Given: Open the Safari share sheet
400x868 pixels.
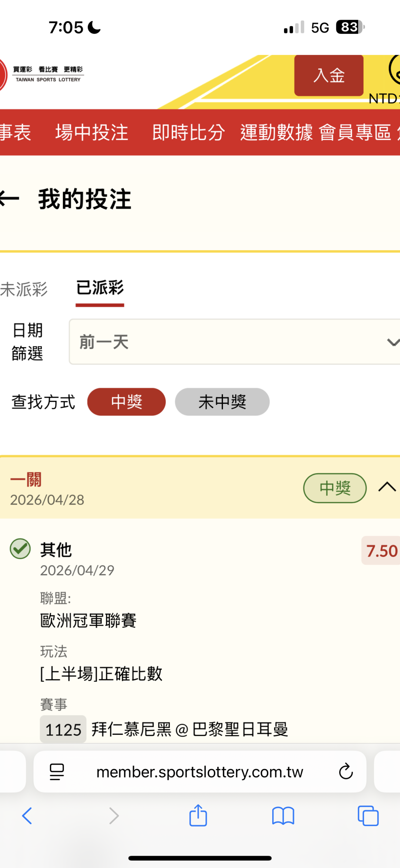Looking at the screenshot, I should pyautogui.click(x=198, y=816).
